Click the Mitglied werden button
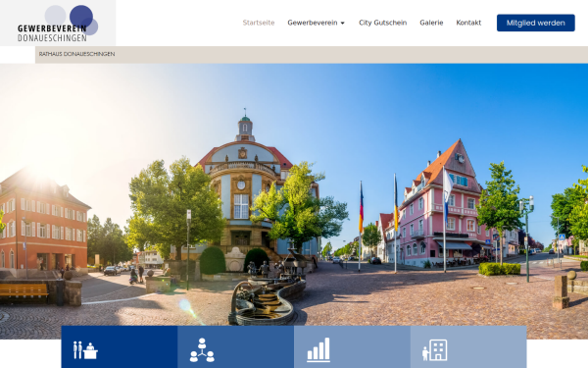This screenshot has height=368, width=588. click(x=535, y=23)
